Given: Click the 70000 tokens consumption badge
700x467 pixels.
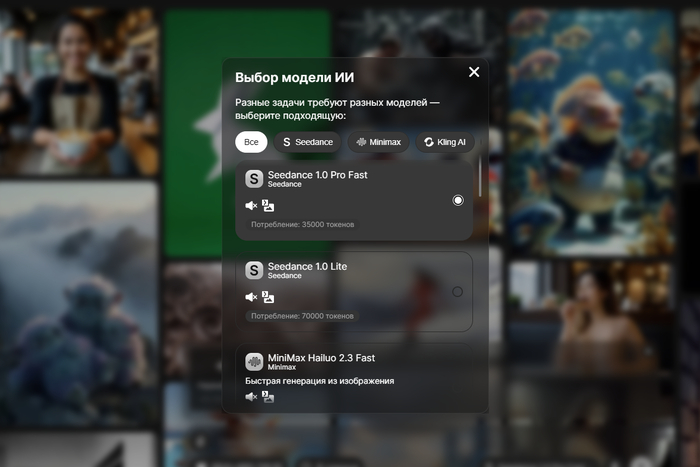Looking at the screenshot, I should (x=302, y=316).
